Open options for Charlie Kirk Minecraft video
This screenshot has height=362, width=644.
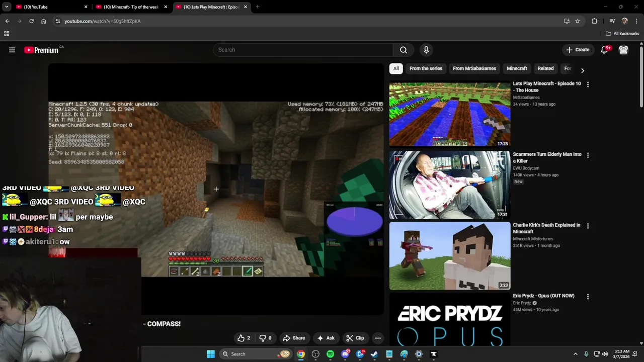pos(588,226)
